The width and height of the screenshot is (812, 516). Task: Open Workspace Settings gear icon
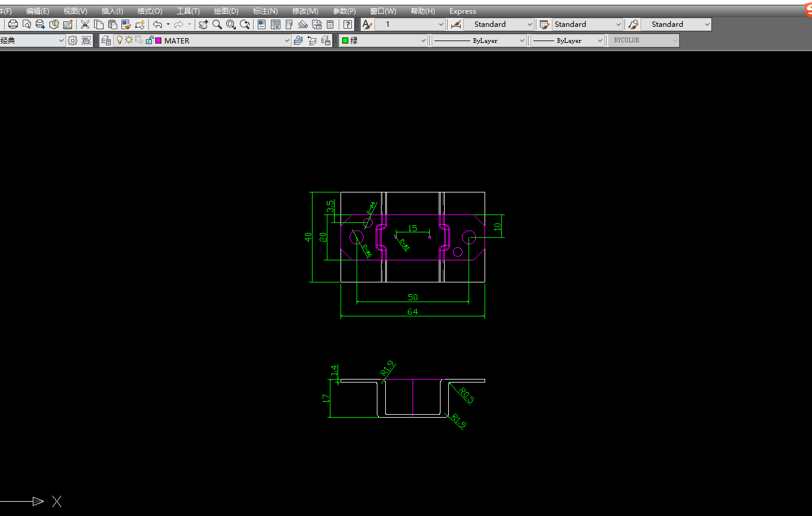pos(73,41)
